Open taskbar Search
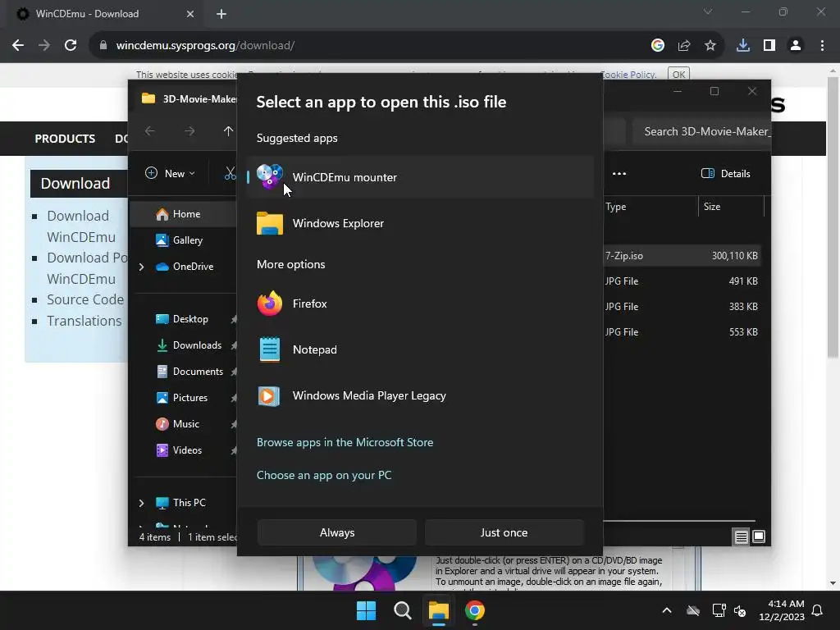This screenshot has width=840, height=630. click(402, 610)
